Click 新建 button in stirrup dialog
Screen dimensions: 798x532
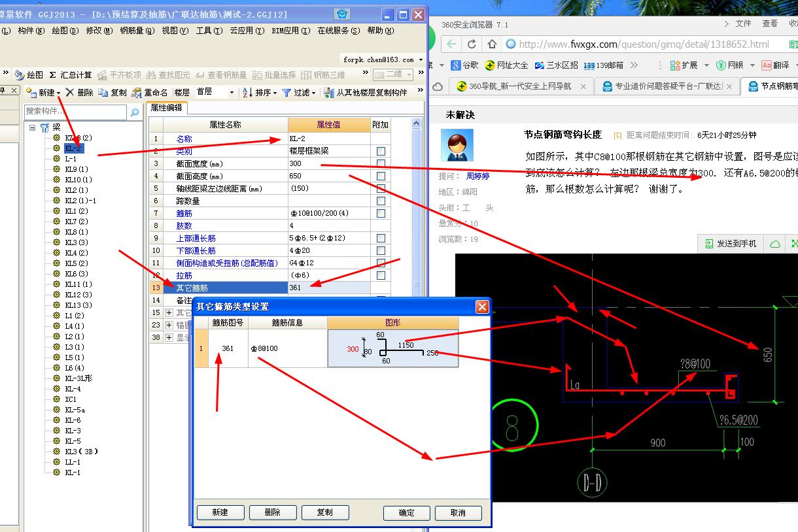coord(220,512)
